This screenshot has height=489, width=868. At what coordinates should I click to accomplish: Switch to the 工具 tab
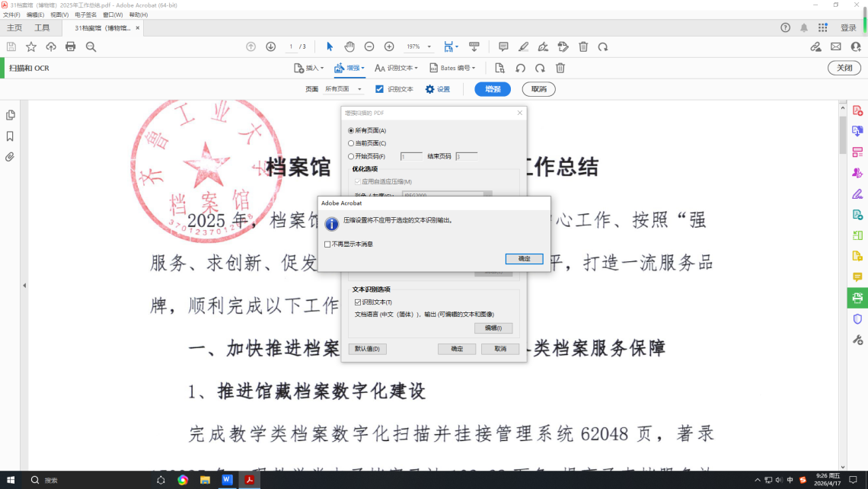42,28
